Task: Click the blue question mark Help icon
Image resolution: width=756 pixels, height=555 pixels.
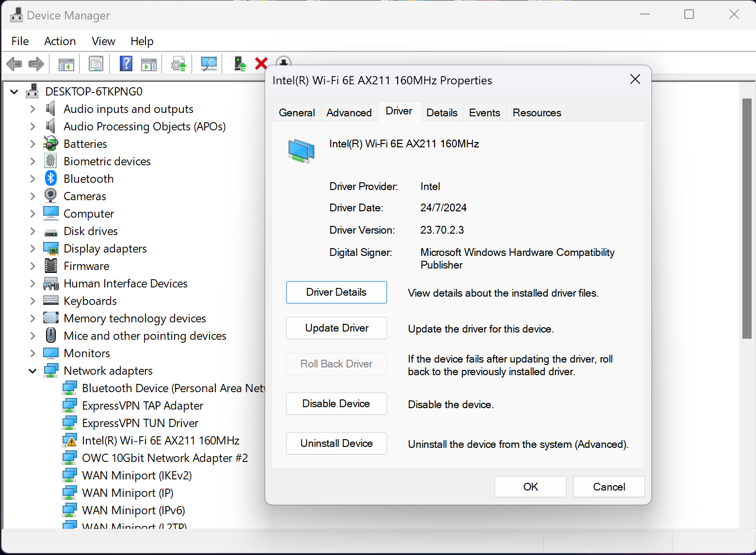Action: click(x=126, y=63)
